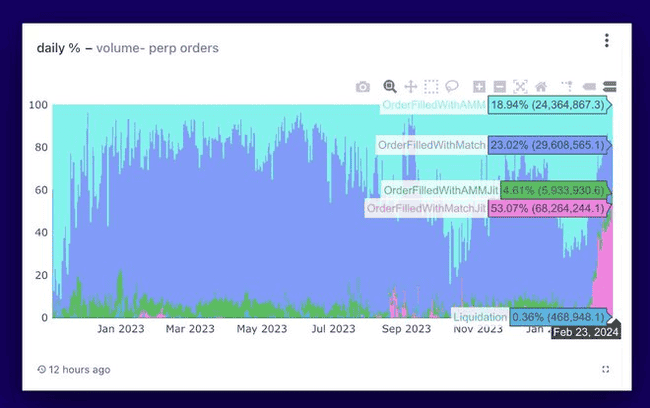Click the Zoom In plus icon
The image size is (650, 408).
479,87
